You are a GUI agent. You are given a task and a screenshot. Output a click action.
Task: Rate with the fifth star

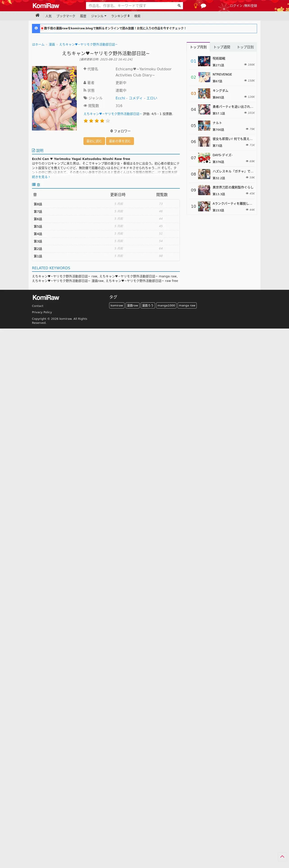pos(108,121)
